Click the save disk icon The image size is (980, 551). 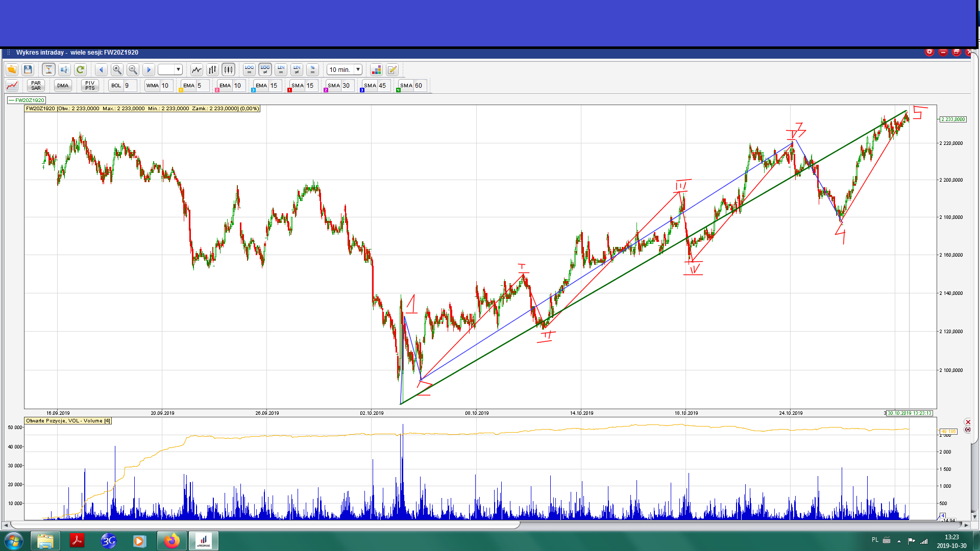pyautogui.click(x=28, y=69)
